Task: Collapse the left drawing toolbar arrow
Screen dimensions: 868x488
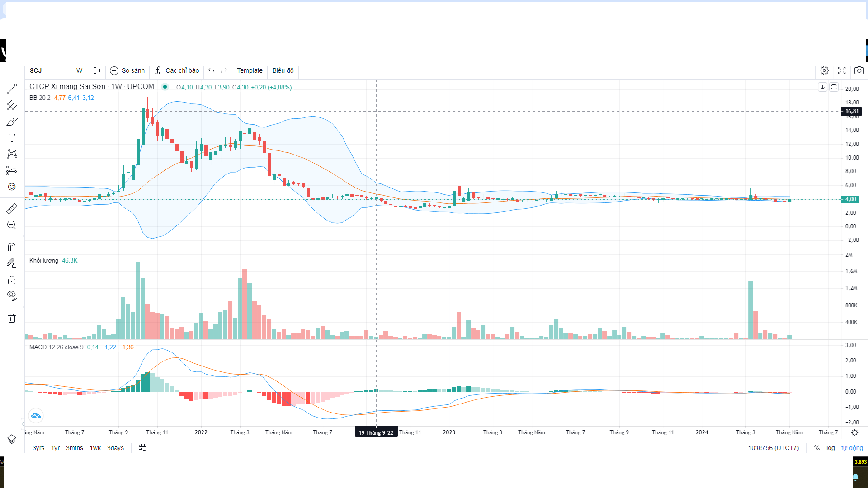Action: 23,424
